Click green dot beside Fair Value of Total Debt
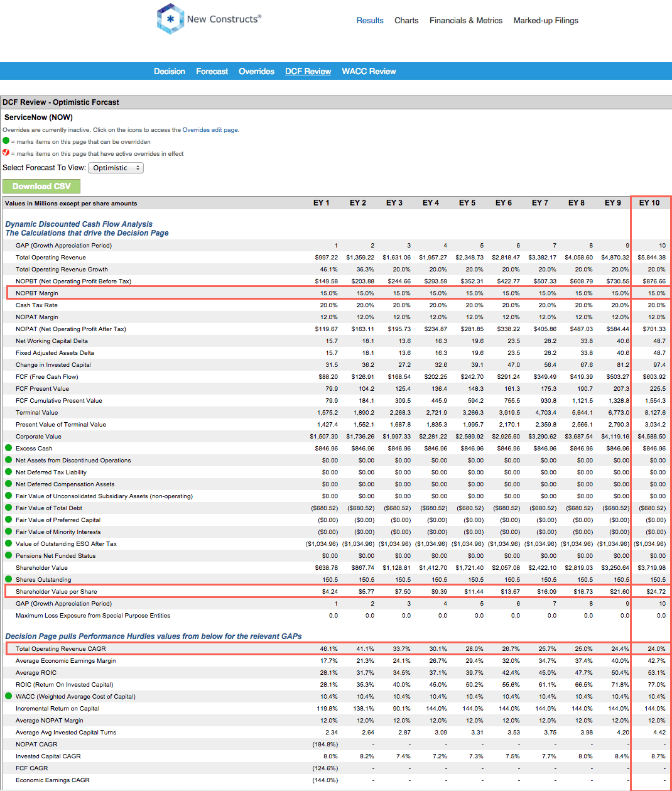This screenshot has width=672, height=791. click(x=9, y=508)
